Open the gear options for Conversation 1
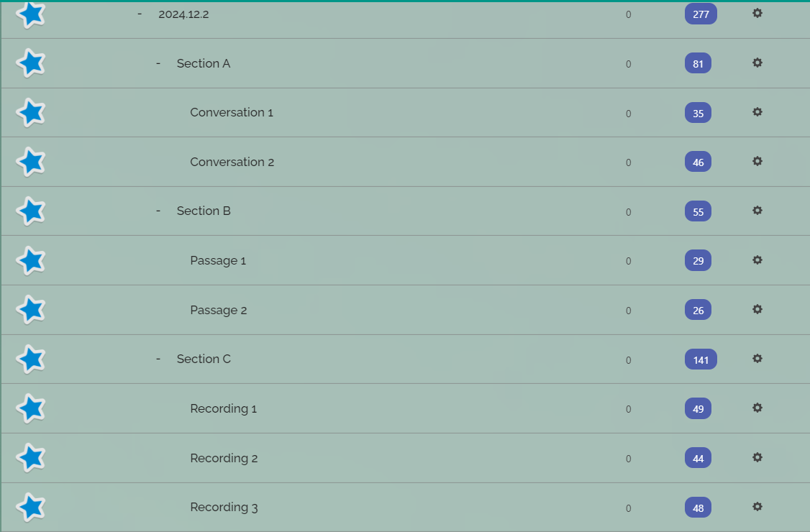Screen dimensions: 810x532 click(x=757, y=112)
